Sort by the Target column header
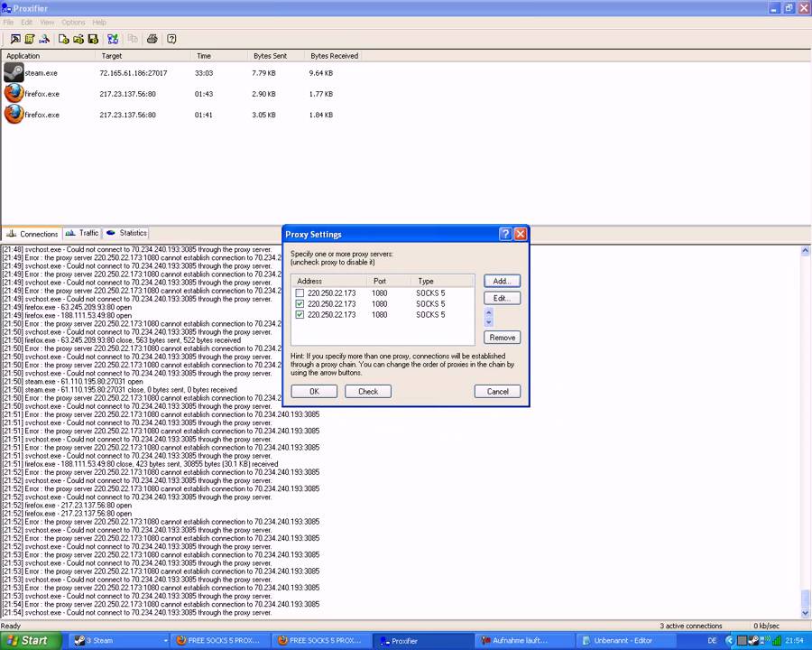 click(143, 56)
